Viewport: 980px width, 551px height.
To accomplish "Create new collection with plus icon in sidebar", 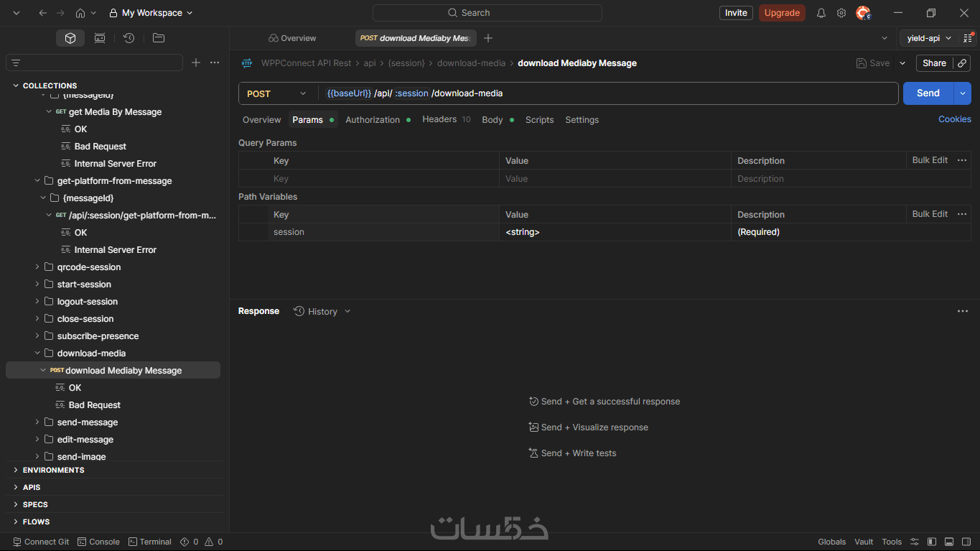I will tap(196, 63).
